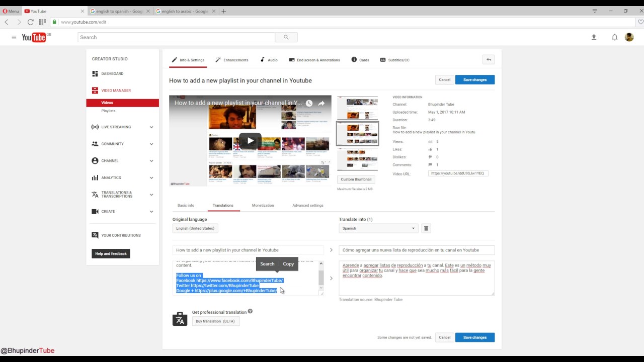Click Copy in the selection popup
The width and height of the screenshot is (644, 362).
click(x=288, y=264)
